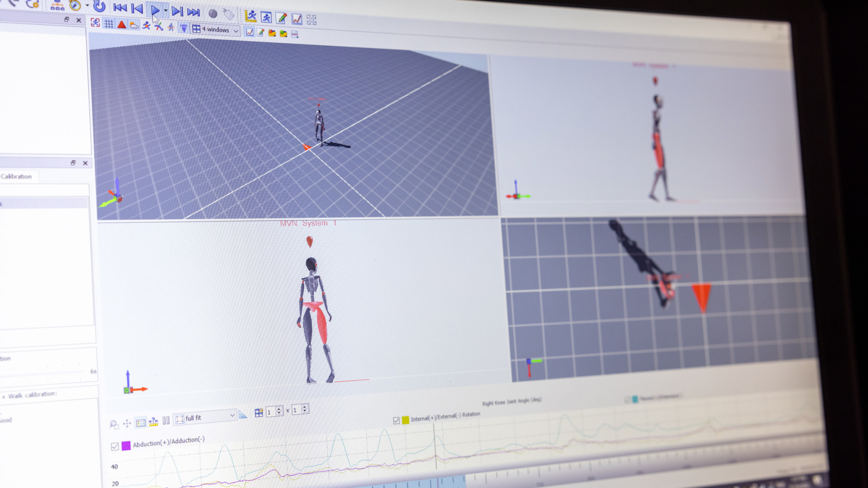868x488 pixels.
Task: Click the purple Abduction color swatch
Action: coord(126,446)
